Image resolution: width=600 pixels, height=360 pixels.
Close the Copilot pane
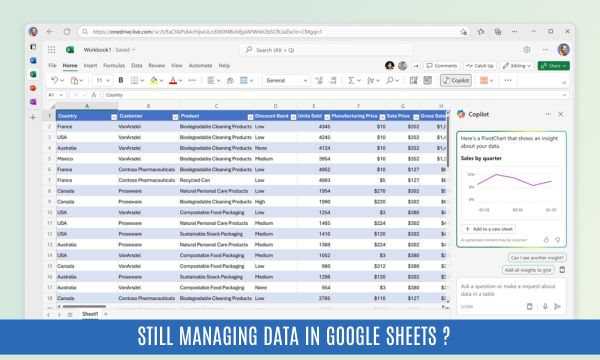pyautogui.click(x=561, y=114)
